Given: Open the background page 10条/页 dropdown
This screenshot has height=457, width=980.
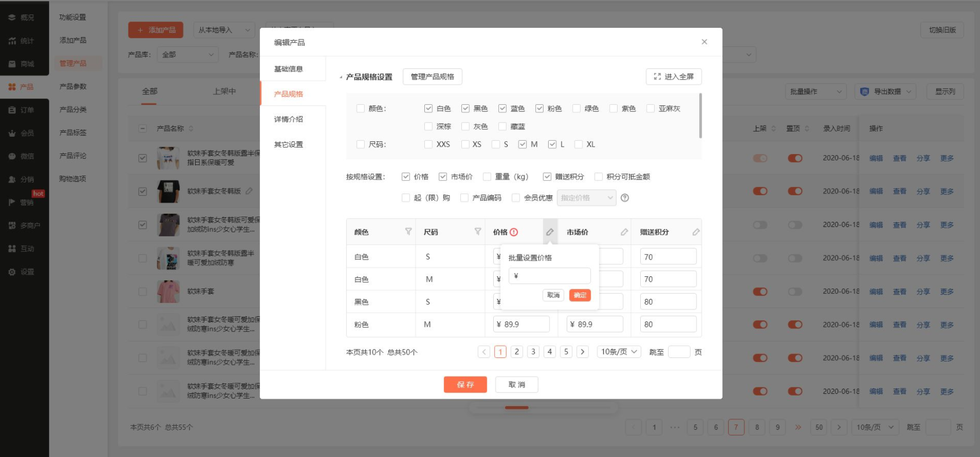Looking at the screenshot, I should [x=875, y=427].
